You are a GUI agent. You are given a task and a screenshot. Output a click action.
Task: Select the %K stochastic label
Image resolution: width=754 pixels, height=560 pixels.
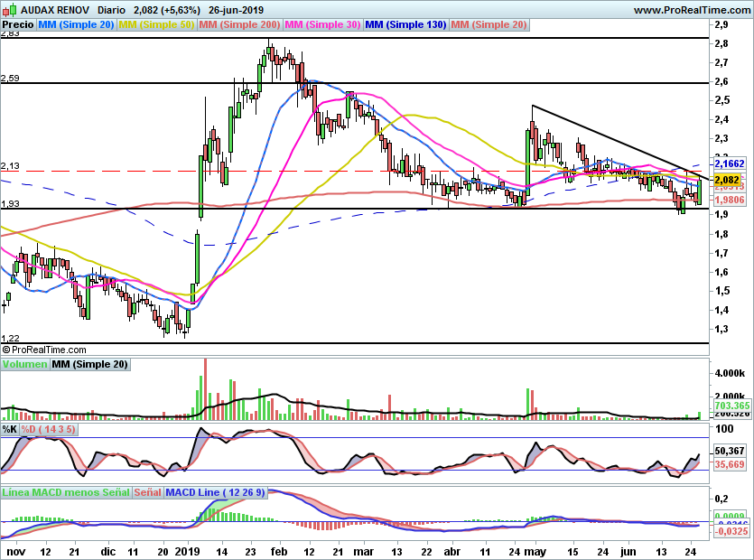[10, 429]
